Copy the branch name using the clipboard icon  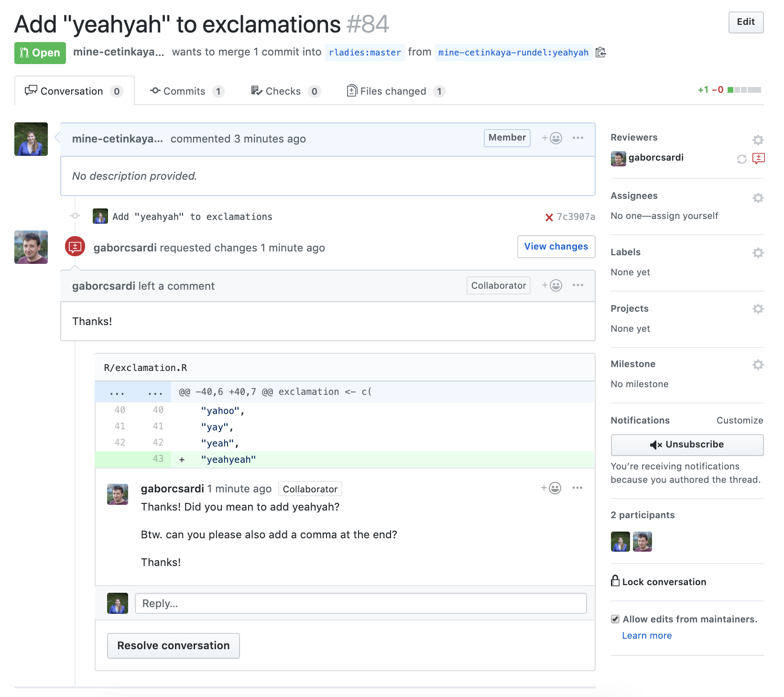(601, 53)
